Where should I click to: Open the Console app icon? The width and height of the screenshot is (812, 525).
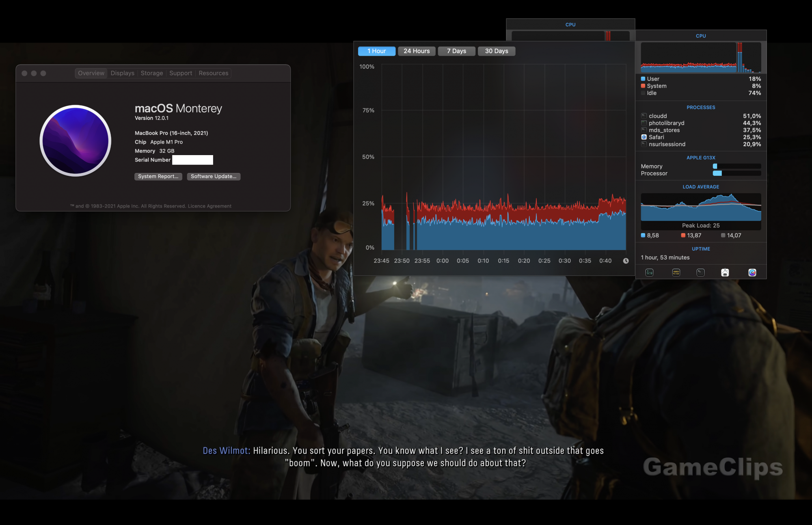(676, 272)
